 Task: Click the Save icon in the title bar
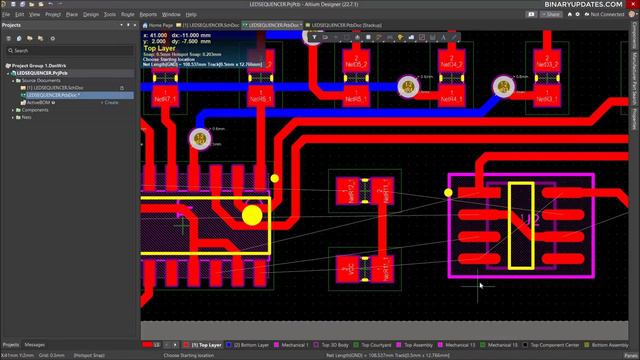point(13,4)
